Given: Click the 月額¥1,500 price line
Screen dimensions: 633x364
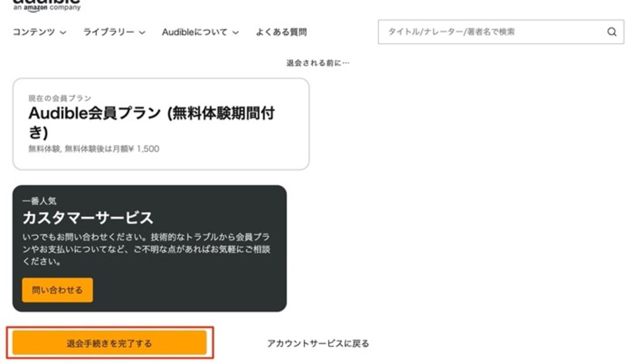Looking at the screenshot, I should pyautogui.click(x=94, y=149).
